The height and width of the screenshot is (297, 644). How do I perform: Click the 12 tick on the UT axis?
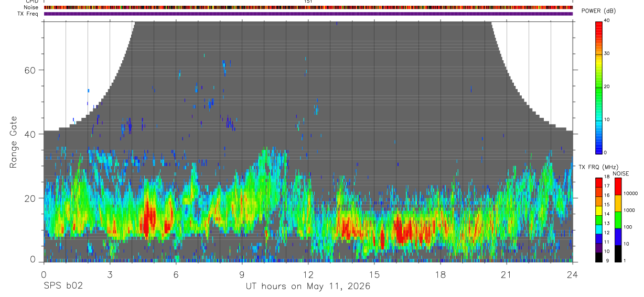(x=308, y=274)
